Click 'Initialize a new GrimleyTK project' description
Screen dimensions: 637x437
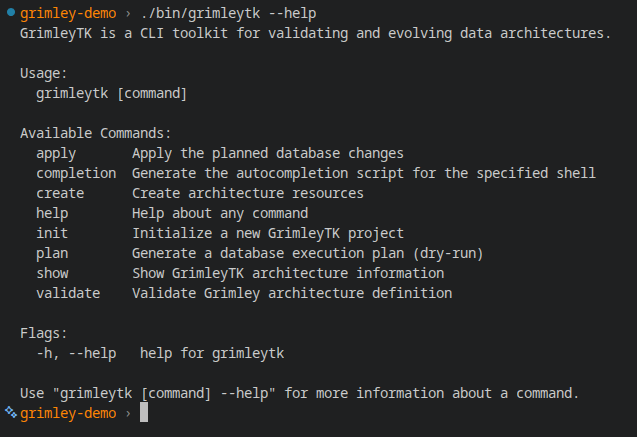click(x=268, y=234)
